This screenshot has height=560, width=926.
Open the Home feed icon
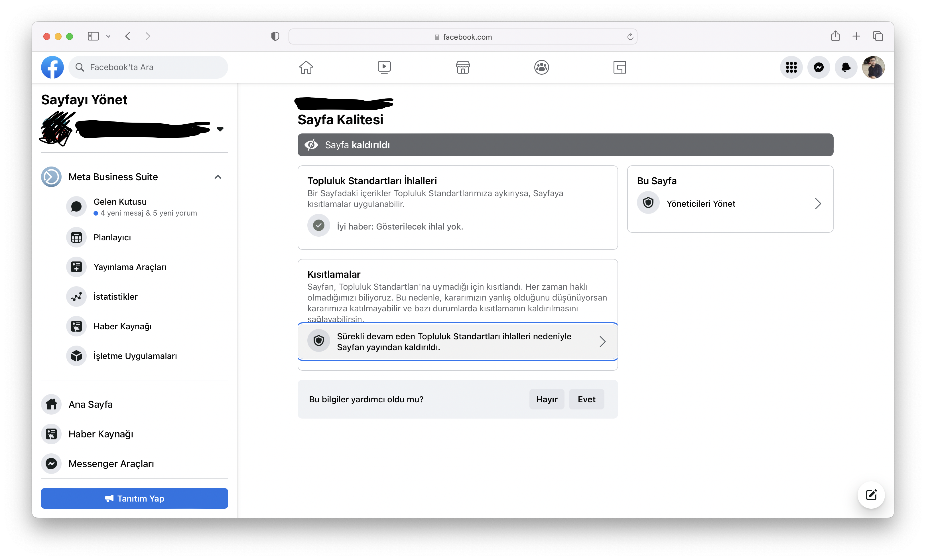point(306,67)
